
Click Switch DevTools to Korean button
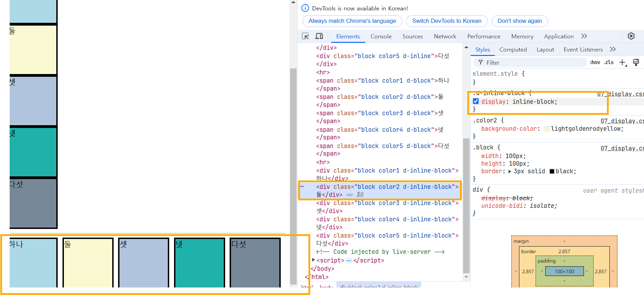tap(447, 21)
